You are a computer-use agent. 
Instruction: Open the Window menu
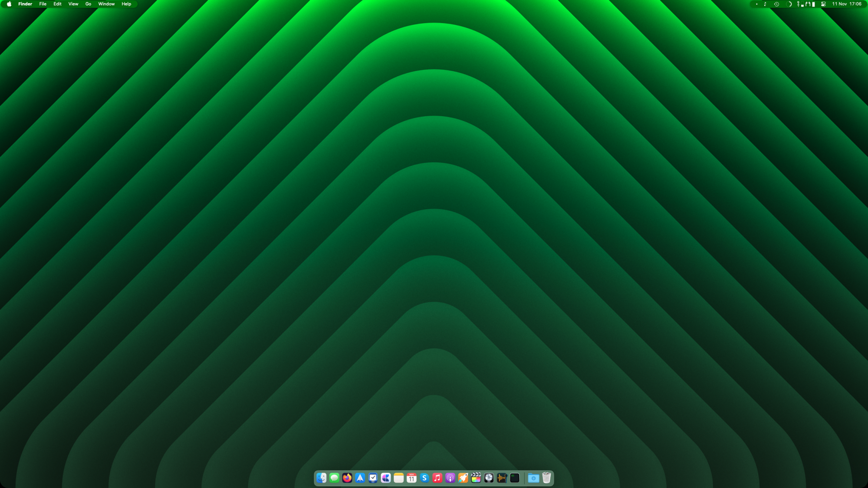[x=106, y=4]
